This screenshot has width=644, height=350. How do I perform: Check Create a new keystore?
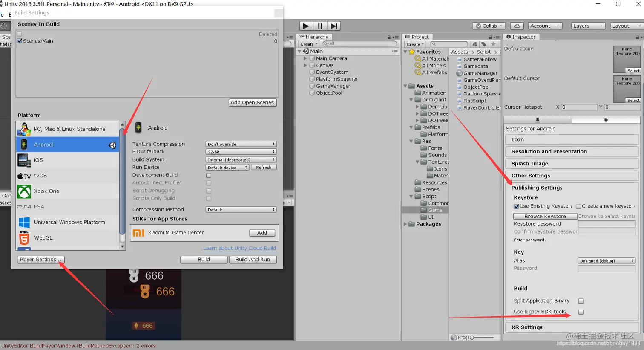578,206
